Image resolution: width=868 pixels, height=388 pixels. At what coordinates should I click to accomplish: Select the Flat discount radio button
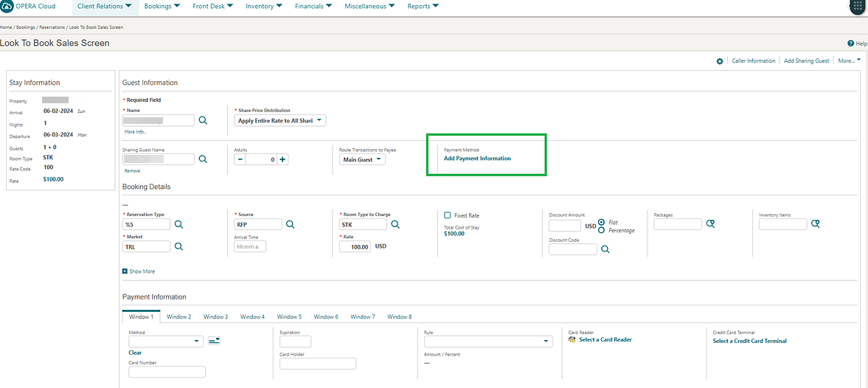coord(602,222)
